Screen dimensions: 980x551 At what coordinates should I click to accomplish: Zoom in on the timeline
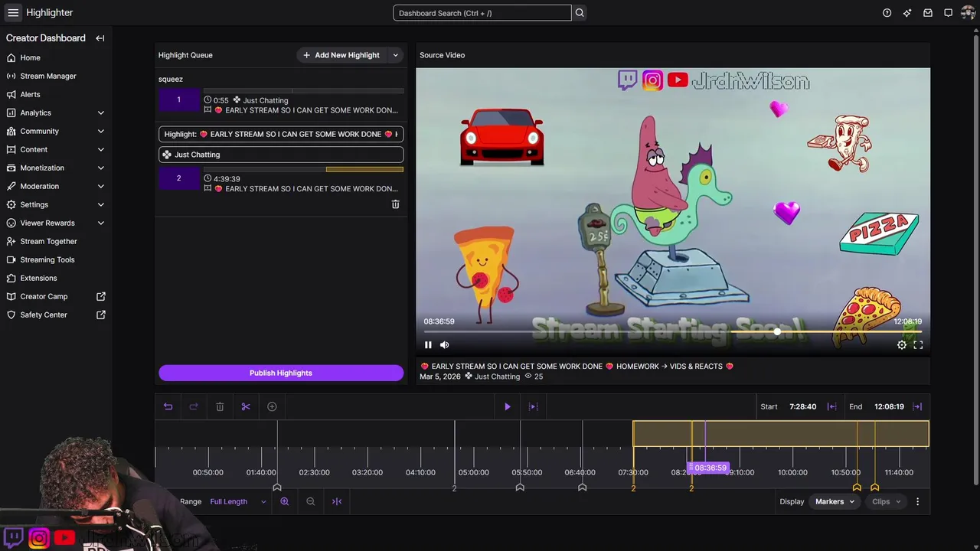click(284, 502)
